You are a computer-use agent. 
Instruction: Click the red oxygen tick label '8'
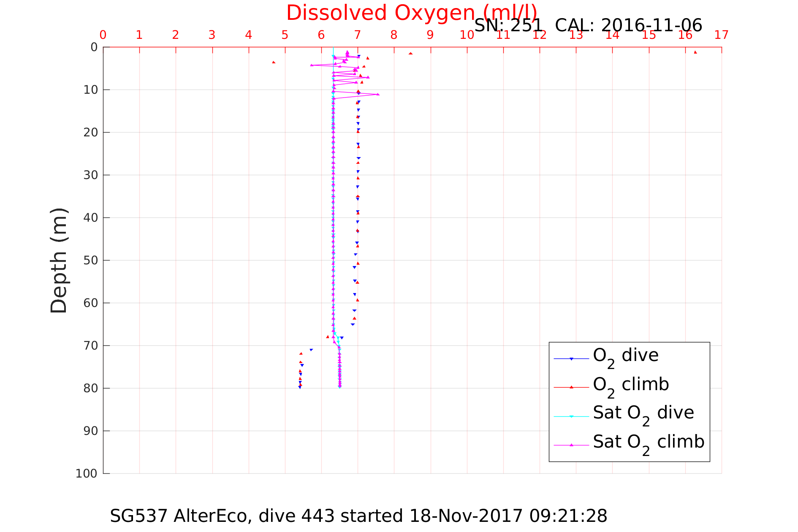click(394, 35)
